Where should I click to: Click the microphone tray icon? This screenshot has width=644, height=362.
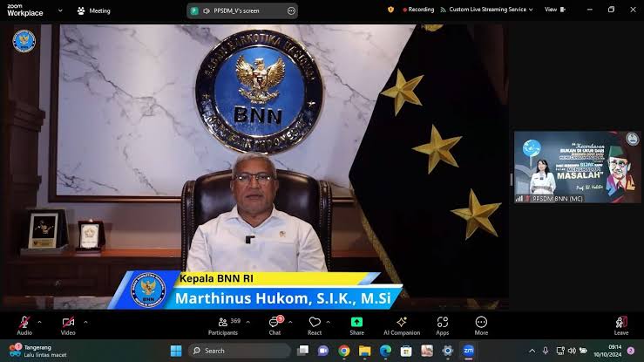coord(546,351)
